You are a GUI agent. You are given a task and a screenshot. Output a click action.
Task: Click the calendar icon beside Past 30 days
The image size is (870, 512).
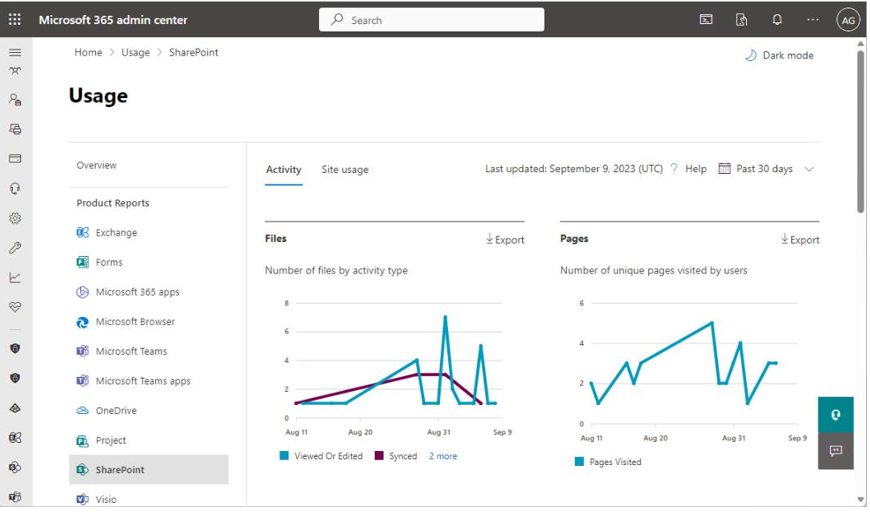coord(724,169)
